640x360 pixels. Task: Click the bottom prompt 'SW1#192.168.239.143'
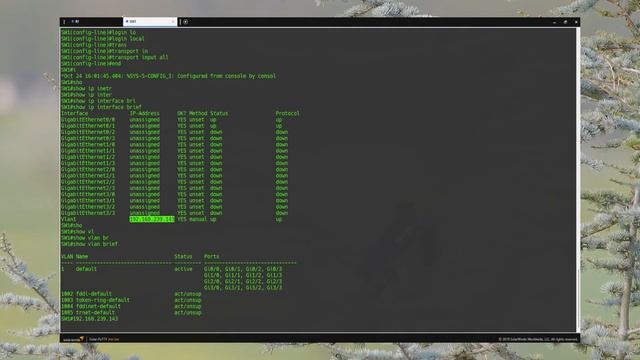89,319
